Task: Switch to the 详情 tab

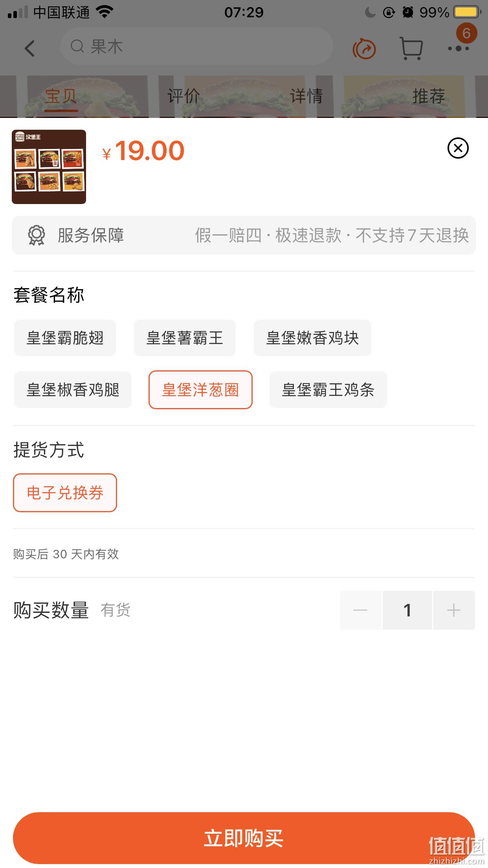Action: pos(306,96)
